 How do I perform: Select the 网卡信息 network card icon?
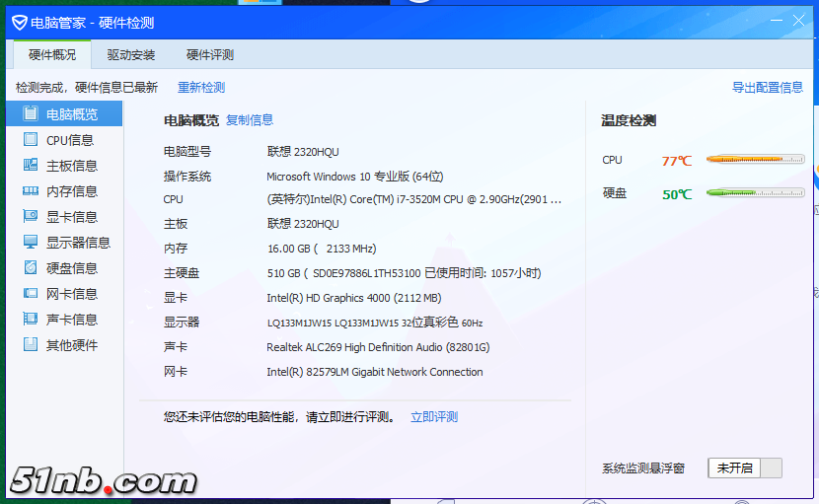click(31, 294)
